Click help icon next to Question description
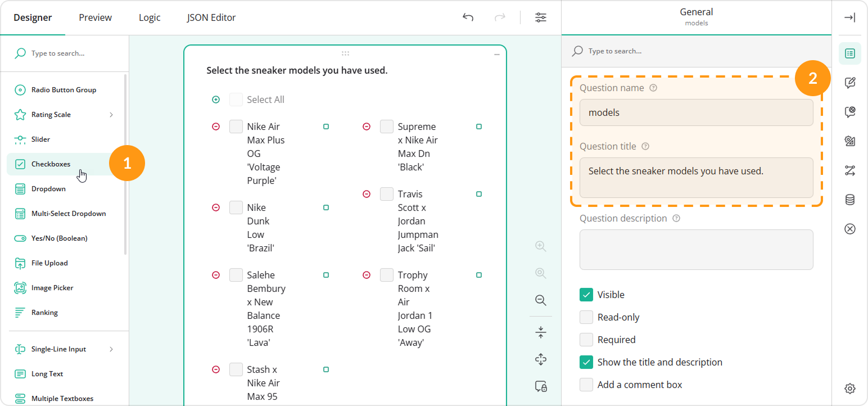The width and height of the screenshot is (868, 406). [676, 218]
